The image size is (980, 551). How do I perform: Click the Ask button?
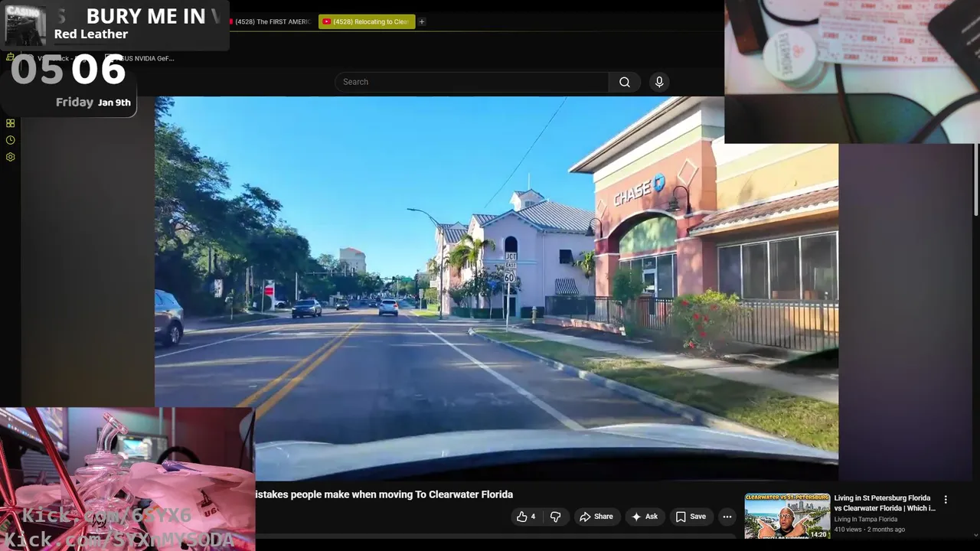(x=645, y=517)
